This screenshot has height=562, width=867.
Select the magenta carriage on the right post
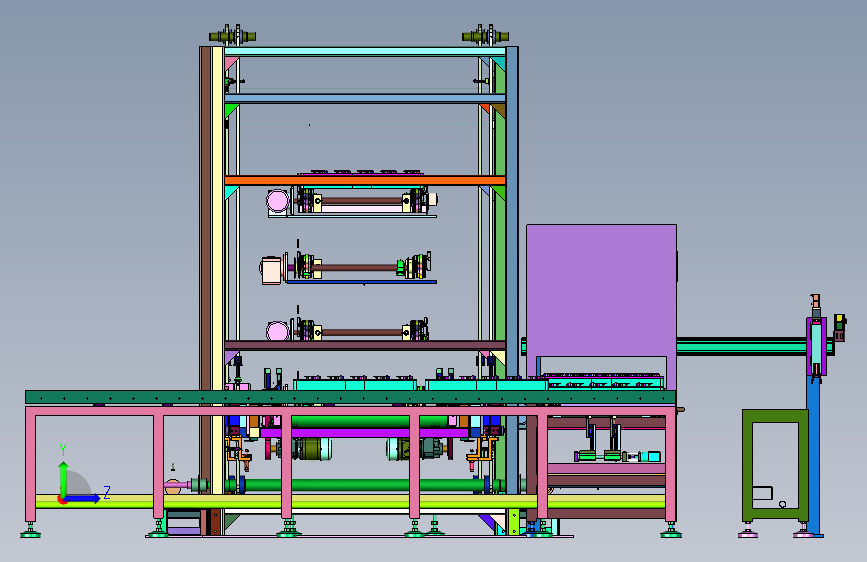[816, 346]
